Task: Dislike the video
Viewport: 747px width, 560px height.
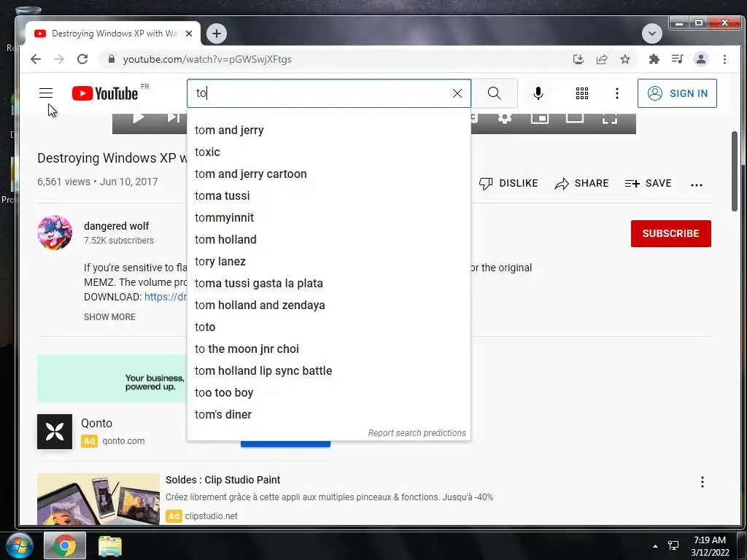Action: tap(508, 183)
